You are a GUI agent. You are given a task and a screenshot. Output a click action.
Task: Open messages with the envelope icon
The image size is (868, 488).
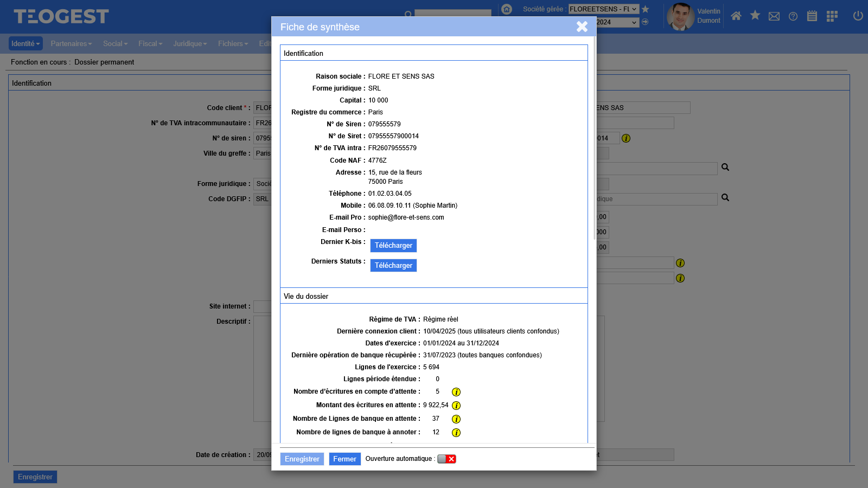click(774, 16)
